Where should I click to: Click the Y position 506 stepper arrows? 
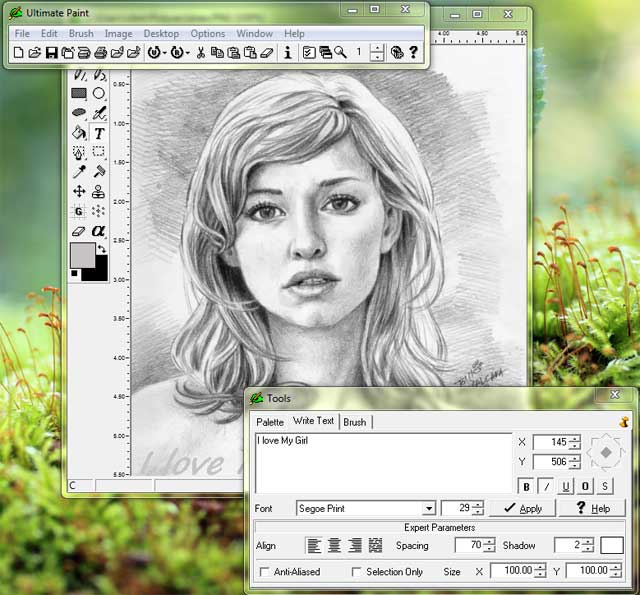click(x=575, y=462)
